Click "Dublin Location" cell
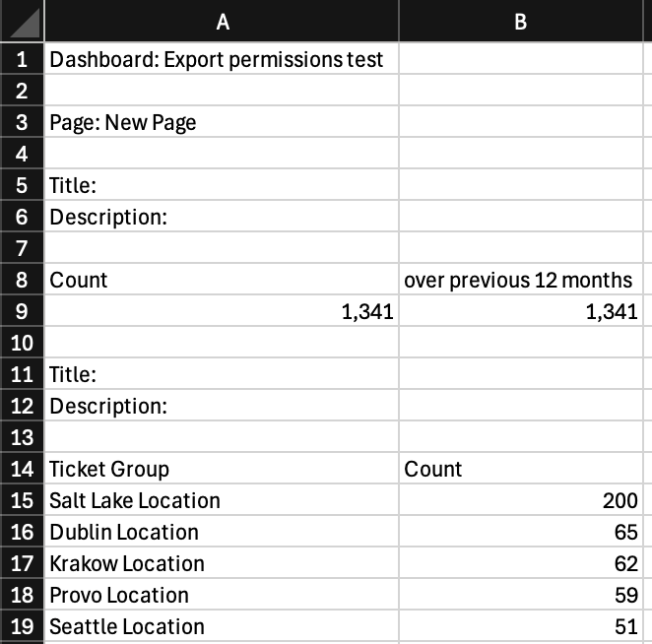Screen dimensions: 652x644 click(222, 532)
